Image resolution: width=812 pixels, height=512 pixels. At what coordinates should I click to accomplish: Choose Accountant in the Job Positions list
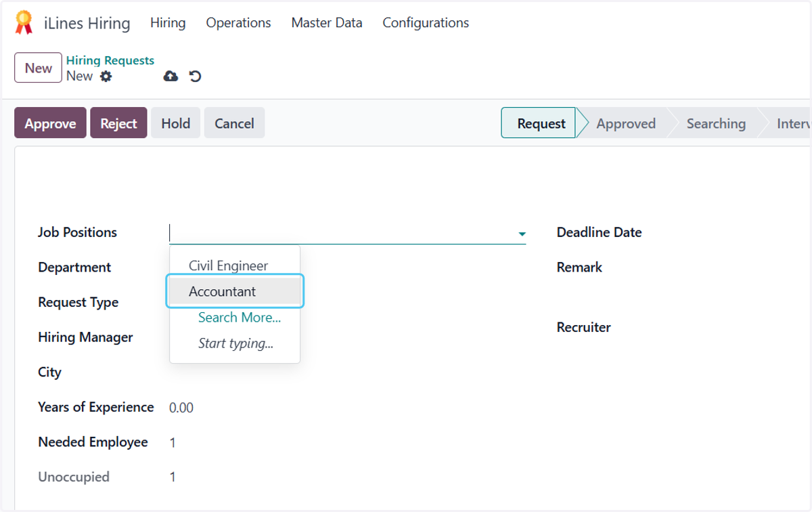tap(235, 291)
